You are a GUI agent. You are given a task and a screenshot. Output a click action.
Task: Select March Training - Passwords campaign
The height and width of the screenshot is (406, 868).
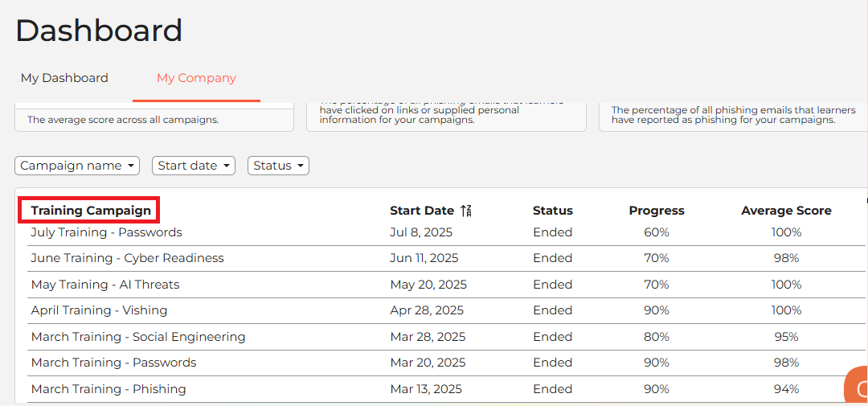coord(113,363)
